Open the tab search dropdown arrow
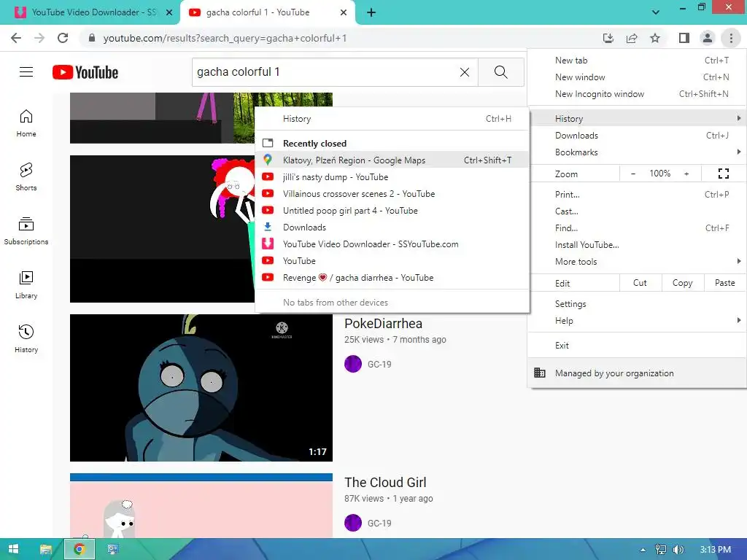The width and height of the screenshot is (747, 560). point(656,12)
